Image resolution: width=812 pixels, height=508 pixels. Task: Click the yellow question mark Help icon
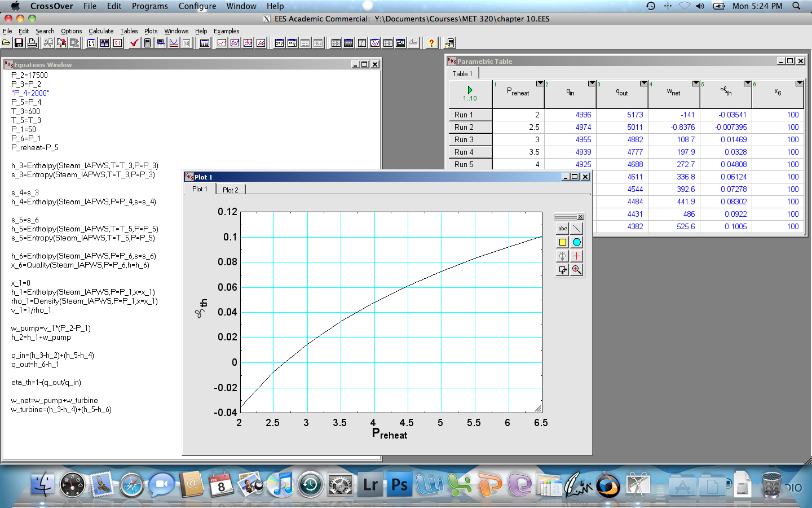click(x=431, y=43)
